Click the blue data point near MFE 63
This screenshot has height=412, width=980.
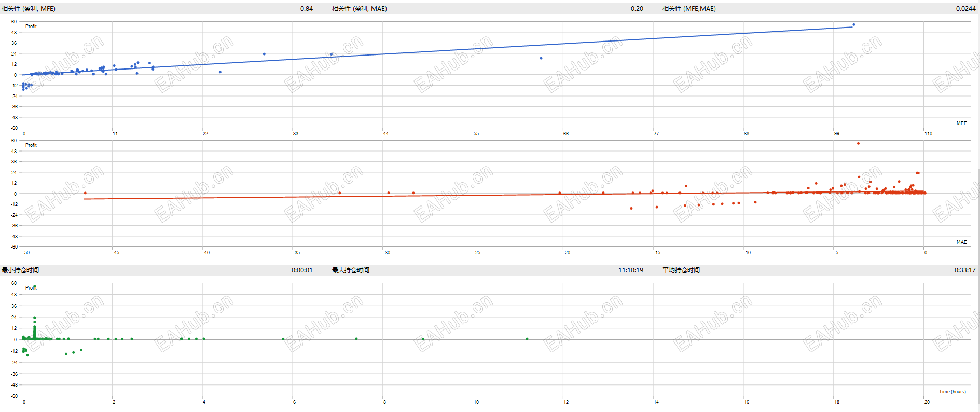(x=541, y=58)
